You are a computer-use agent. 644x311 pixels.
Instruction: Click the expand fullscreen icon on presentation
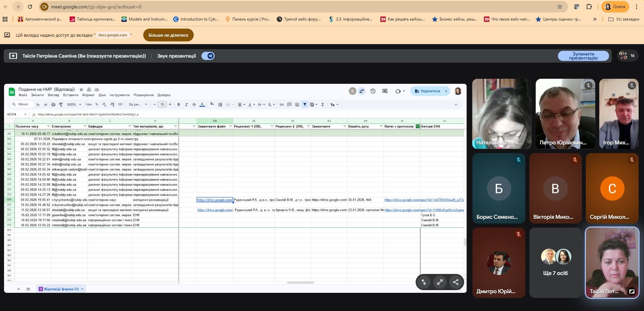[440, 282]
